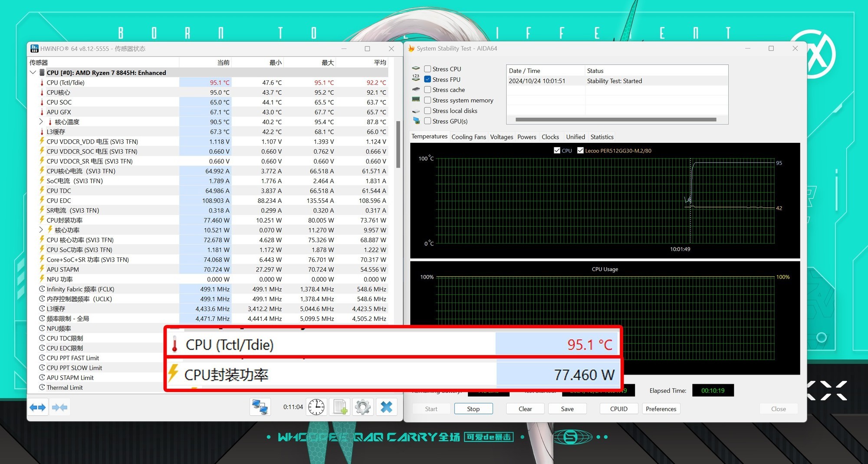Click GPU icon beside Stress GPU(s)
This screenshot has width=868, height=464.
coord(416,121)
